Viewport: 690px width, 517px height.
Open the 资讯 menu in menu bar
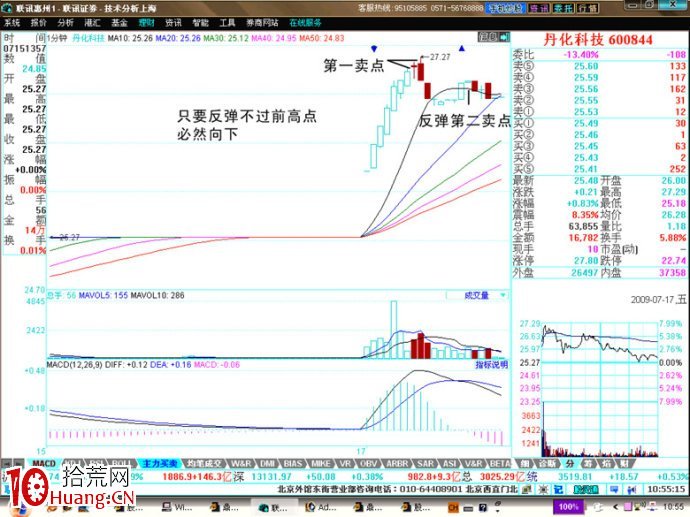tap(173, 23)
